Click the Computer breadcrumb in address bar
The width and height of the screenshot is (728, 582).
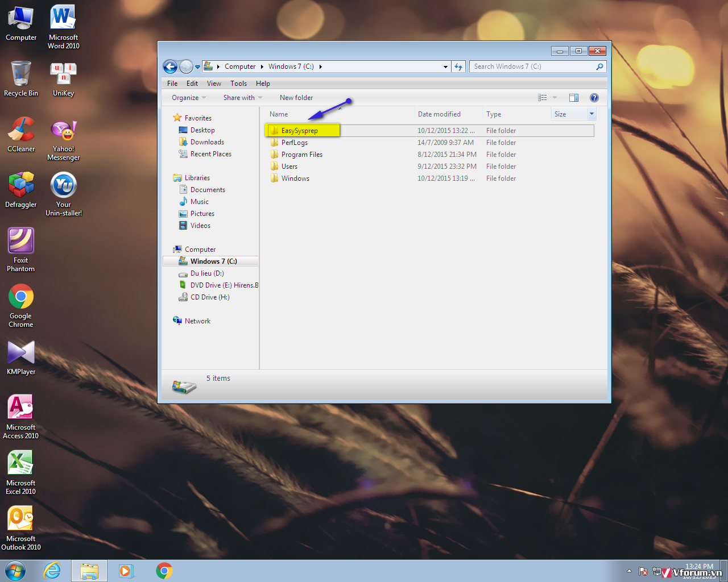240,66
